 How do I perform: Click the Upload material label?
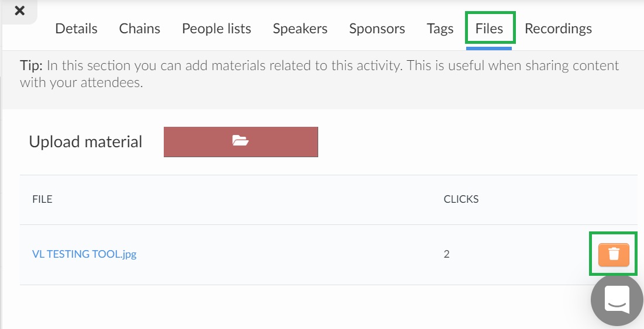(85, 142)
